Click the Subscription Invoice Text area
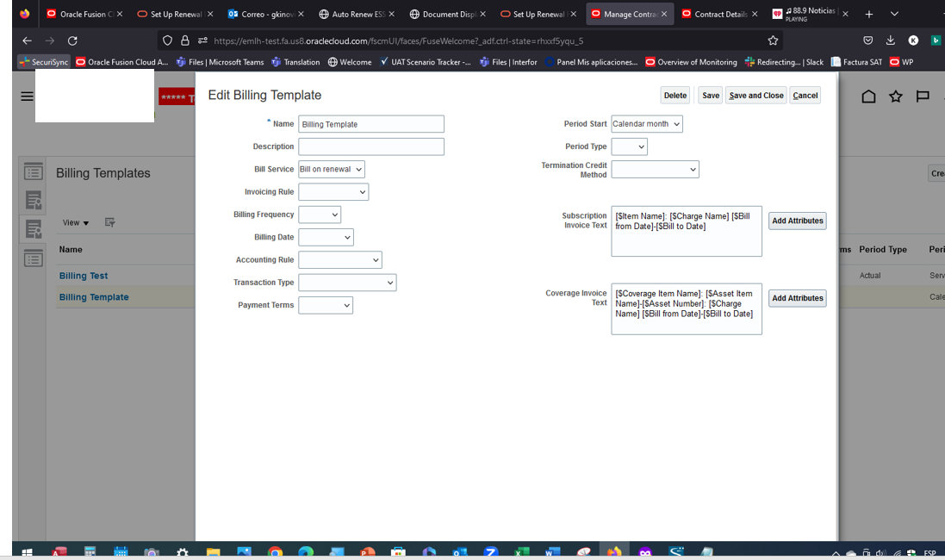Image resolution: width=945 pixels, height=560 pixels. click(687, 232)
